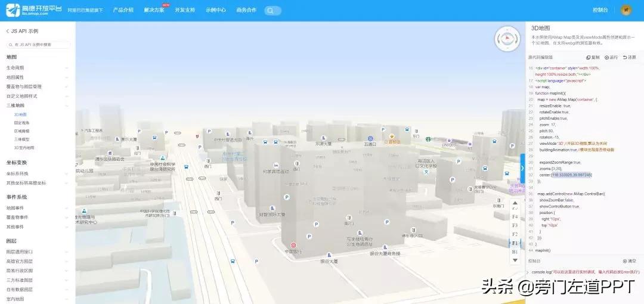Click the 银谷大厦商务楼 marker
This screenshot has width=644, height=304.
click(385, 247)
